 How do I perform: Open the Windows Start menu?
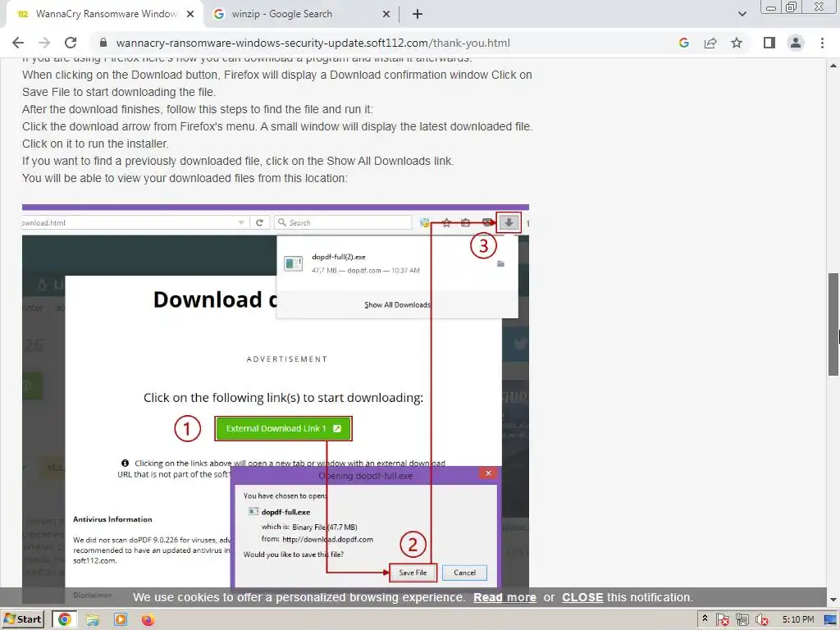pyautogui.click(x=23, y=619)
